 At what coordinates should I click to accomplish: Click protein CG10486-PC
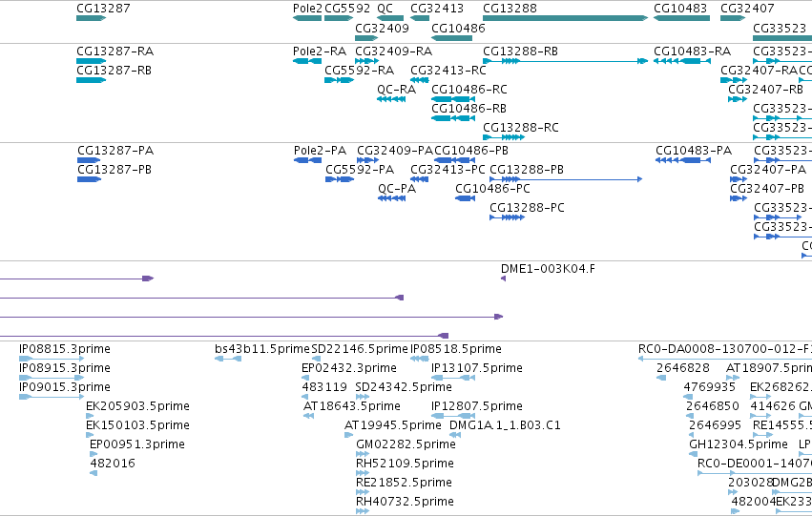[x=465, y=198]
